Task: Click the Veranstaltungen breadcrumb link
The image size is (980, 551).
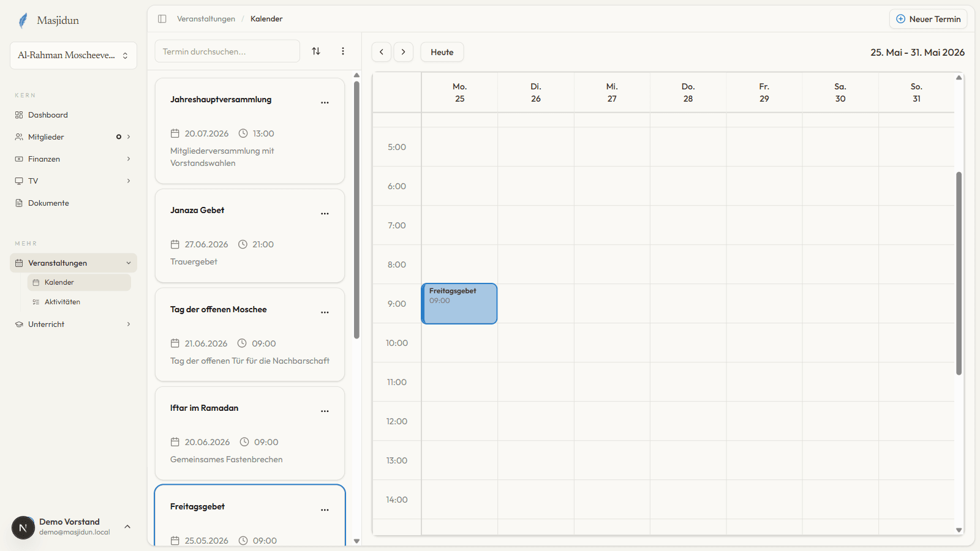Action: [x=206, y=19]
